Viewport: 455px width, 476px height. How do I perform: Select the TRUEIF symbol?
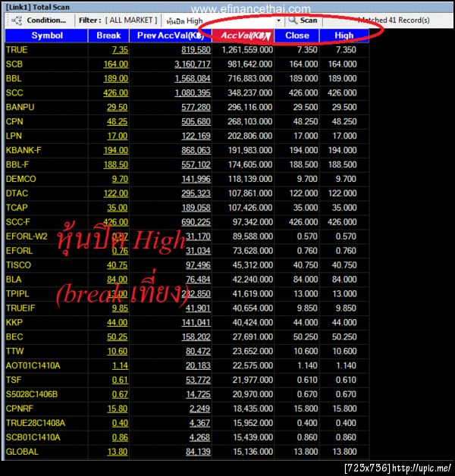point(20,308)
